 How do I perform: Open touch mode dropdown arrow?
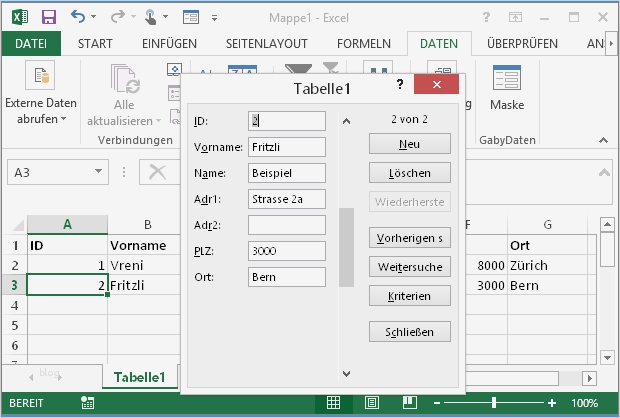pyautogui.click(x=166, y=17)
